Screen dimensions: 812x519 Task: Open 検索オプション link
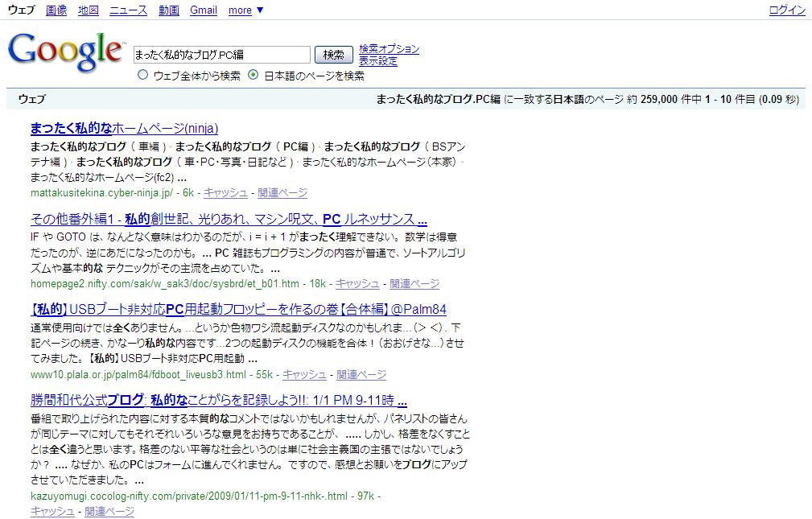click(x=389, y=49)
